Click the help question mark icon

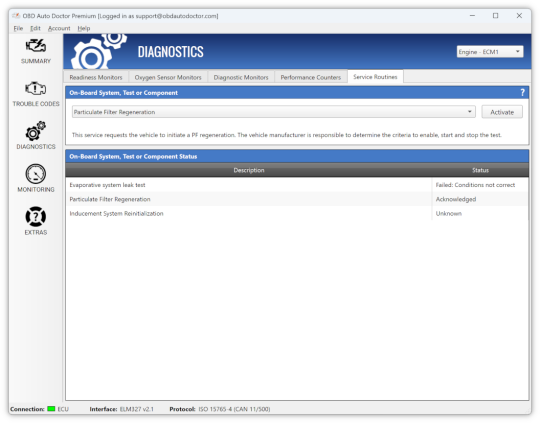click(522, 93)
